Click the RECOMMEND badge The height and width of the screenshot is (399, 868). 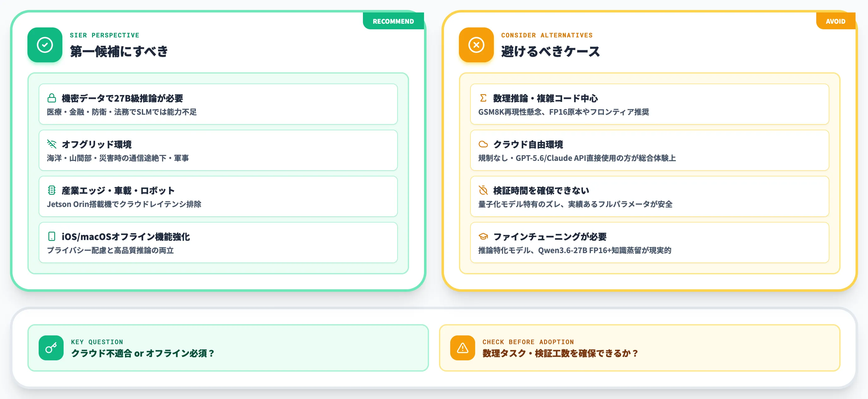393,21
